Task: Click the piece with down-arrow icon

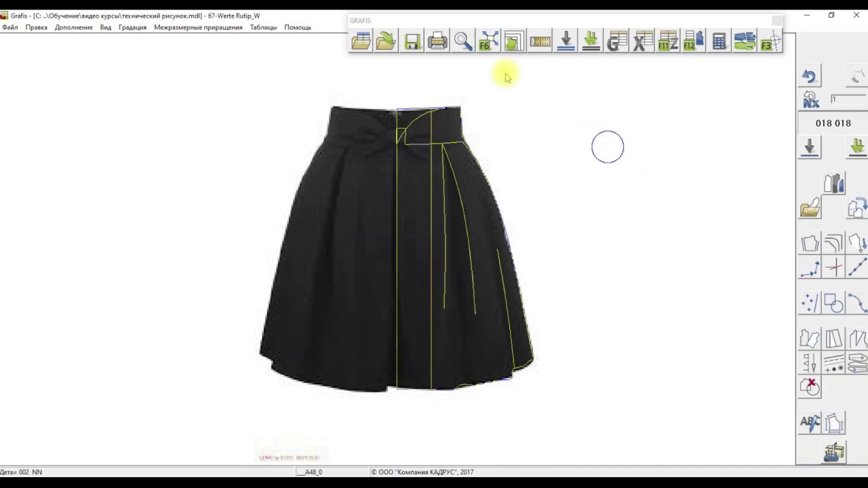Action: pos(858,243)
